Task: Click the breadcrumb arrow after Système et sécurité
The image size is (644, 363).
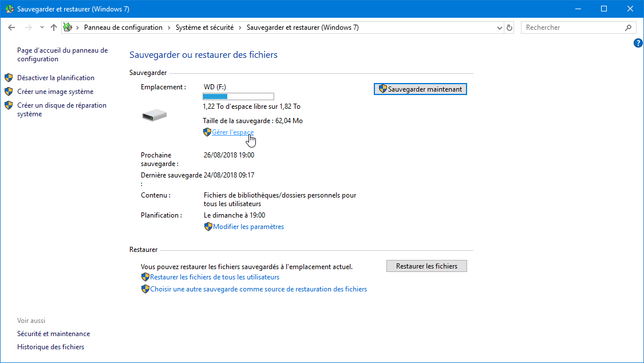Action: click(x=240, y=27)
